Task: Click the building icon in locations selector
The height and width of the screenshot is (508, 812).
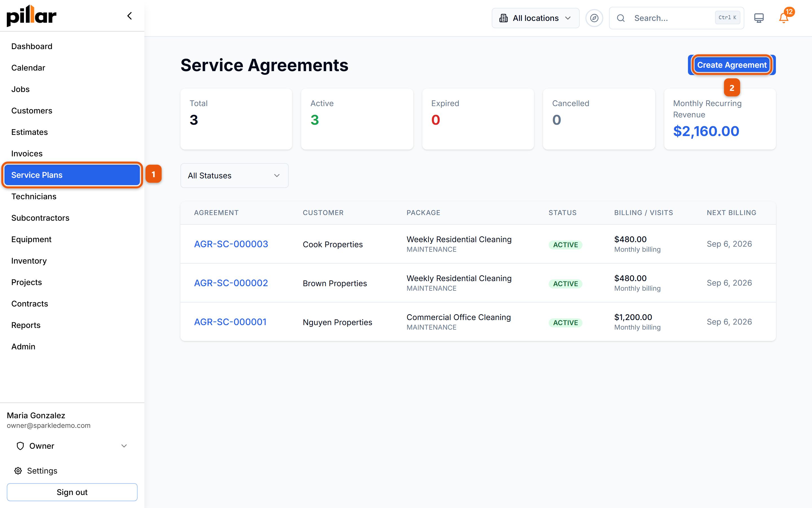Action: [x=503, y=18]
